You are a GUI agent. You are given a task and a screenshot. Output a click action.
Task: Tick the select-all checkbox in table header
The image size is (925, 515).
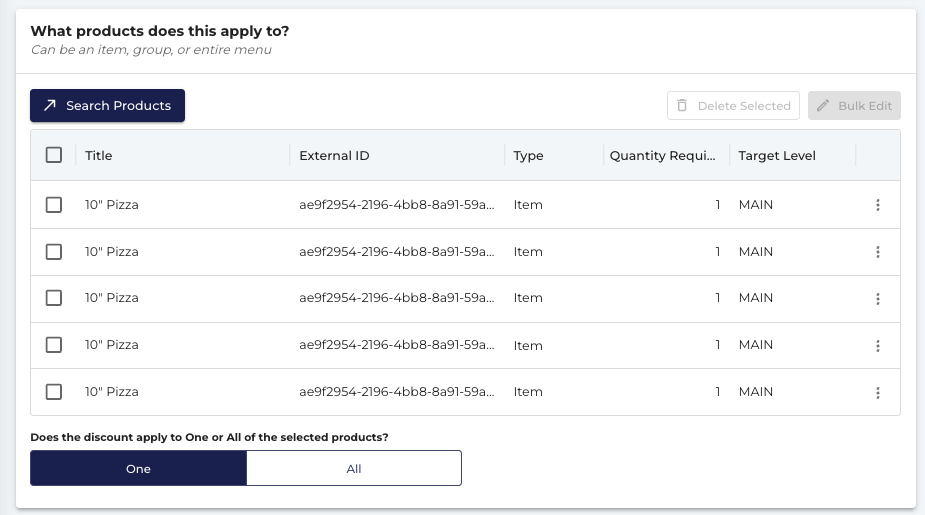(54, 155)
